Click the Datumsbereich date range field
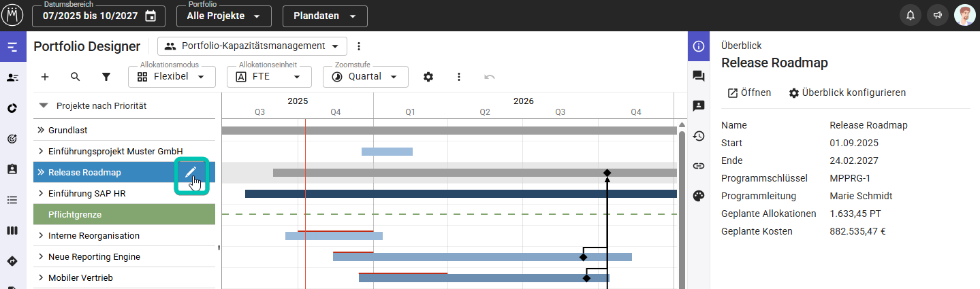 point(99,16)
